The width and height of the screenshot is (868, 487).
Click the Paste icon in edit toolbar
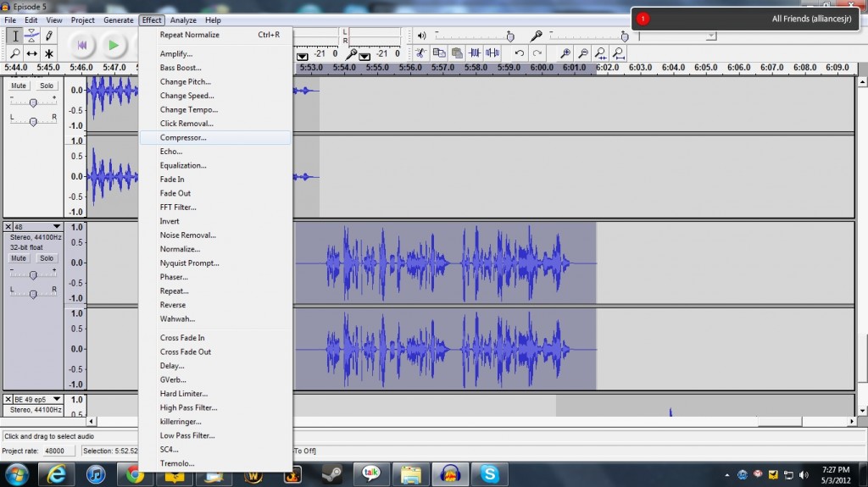[x=457, y=53]
